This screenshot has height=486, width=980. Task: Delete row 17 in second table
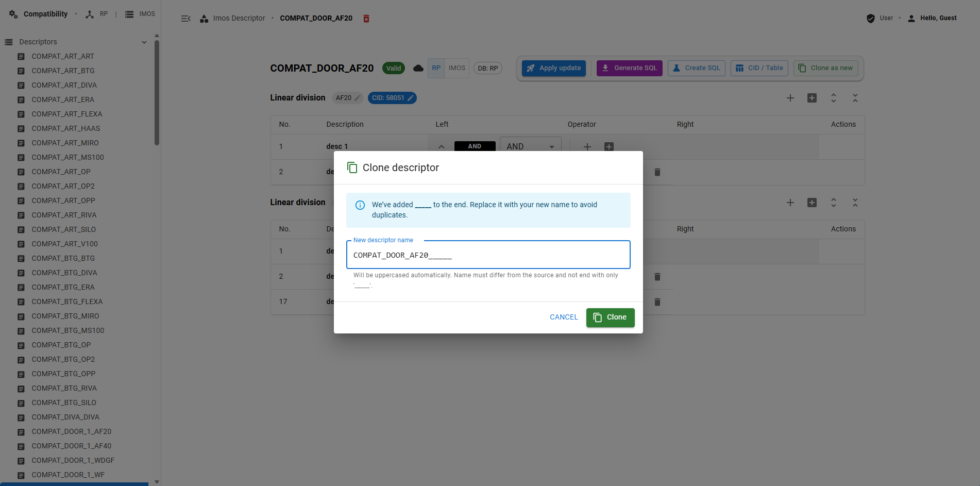657,302
